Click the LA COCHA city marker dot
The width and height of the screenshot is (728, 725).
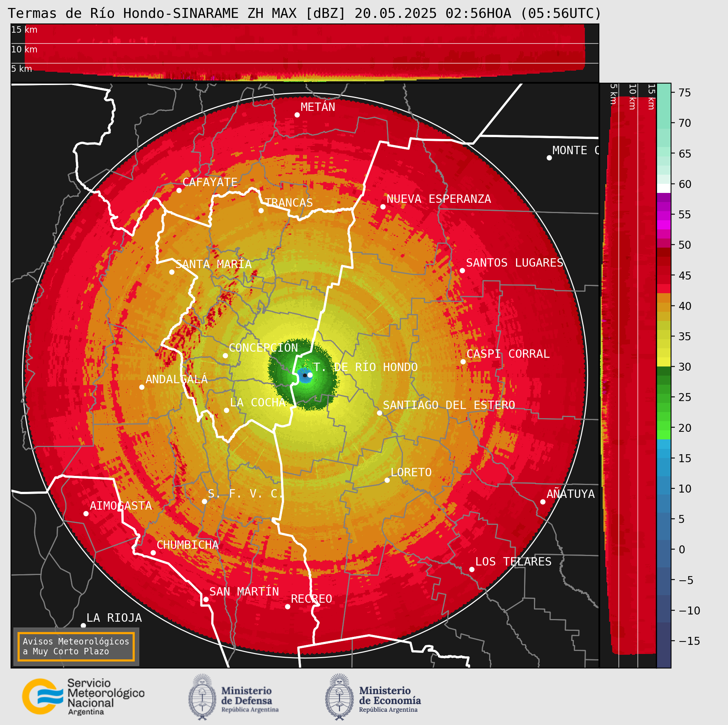[x=226, y=410]
